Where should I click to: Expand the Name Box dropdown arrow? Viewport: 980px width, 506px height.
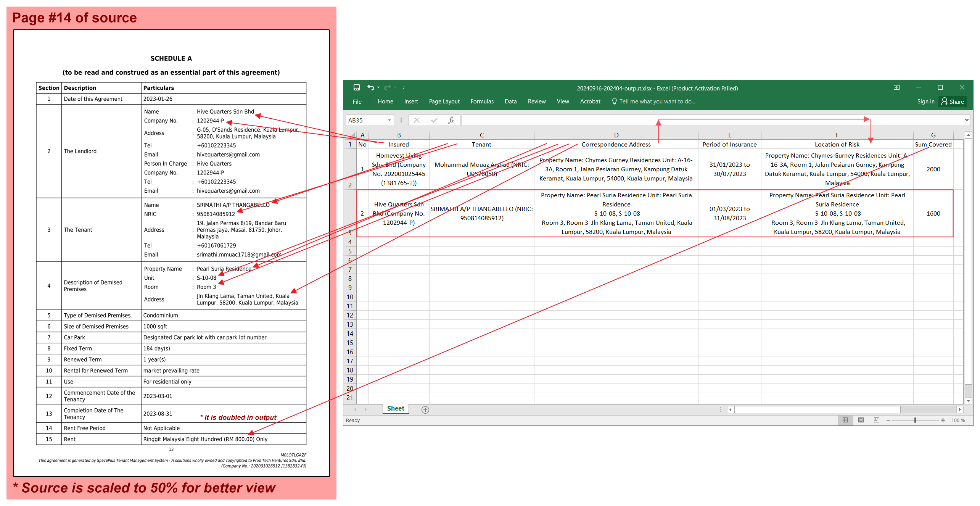coord(389,120)
